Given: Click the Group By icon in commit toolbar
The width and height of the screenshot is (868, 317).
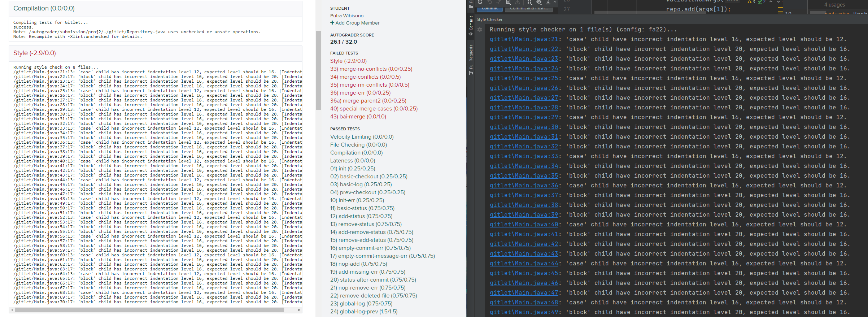Looking at the screenshot, I should point(529,2).
